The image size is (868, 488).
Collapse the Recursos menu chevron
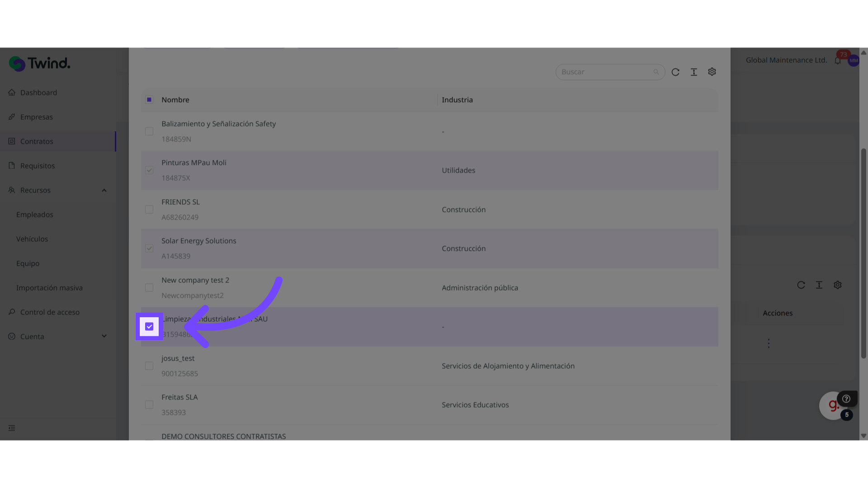(104, 190)
